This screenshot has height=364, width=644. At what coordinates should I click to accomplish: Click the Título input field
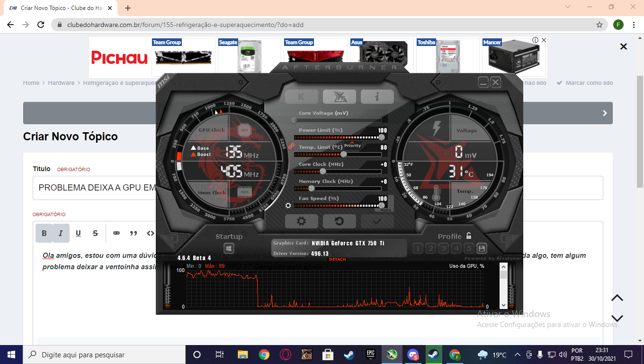(318, 188)
